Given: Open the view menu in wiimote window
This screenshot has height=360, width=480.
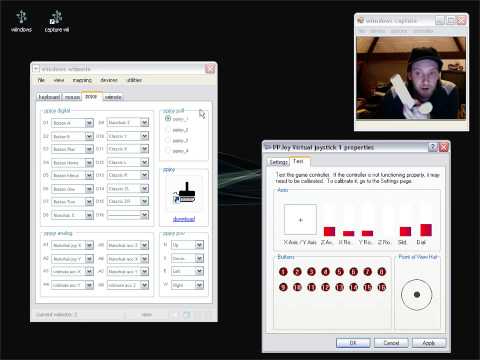Looking at the screenshot, I should point(59,80).
